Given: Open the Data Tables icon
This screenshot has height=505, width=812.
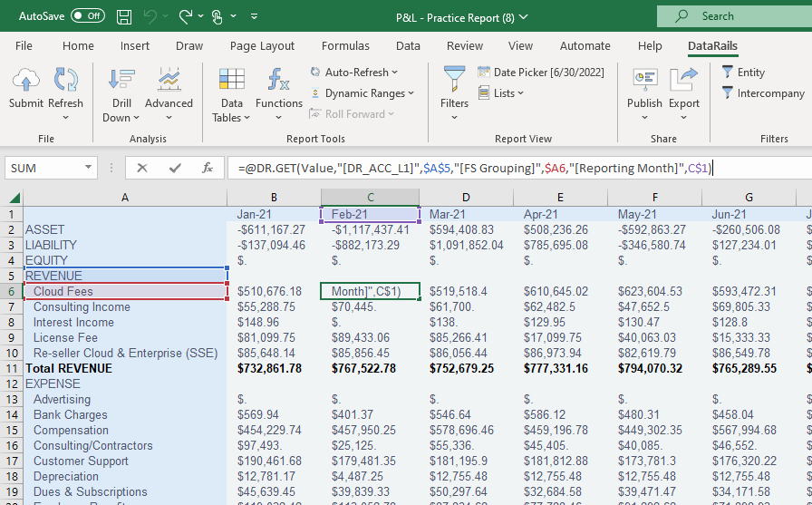Looking at the screenshot, I should [231, 81].
